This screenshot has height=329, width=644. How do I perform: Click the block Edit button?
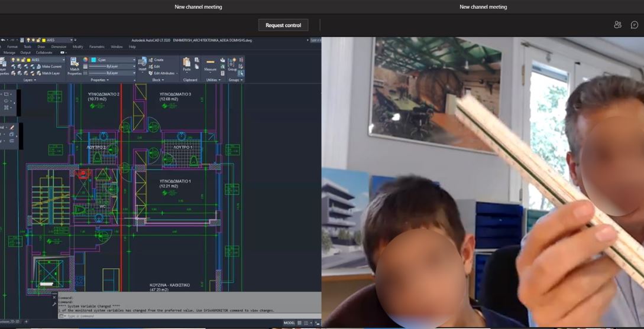click(x=154, y=67)
